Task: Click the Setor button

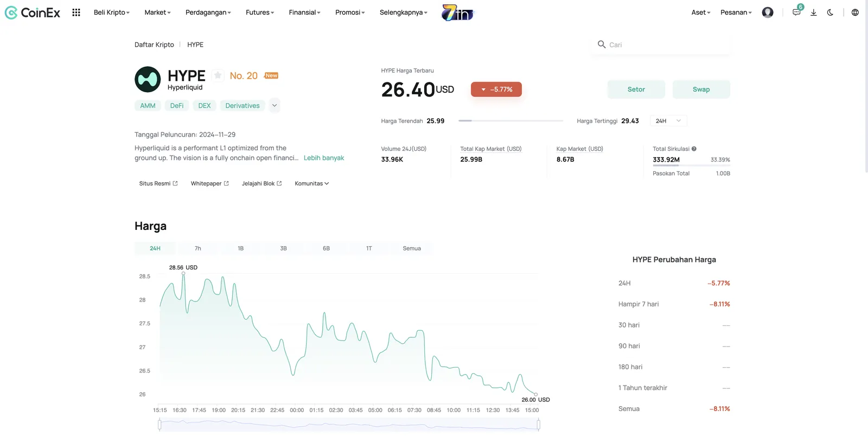Action: [636, 89]
